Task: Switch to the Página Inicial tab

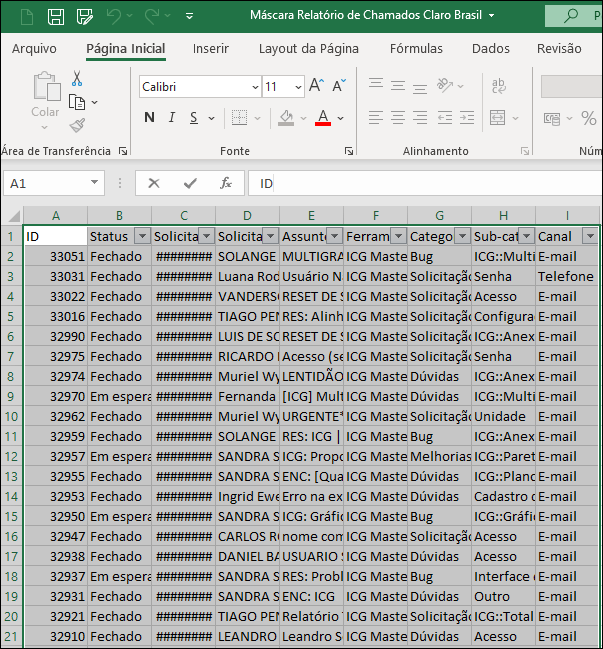Action: pyautogui.click(x=126, y=48)
